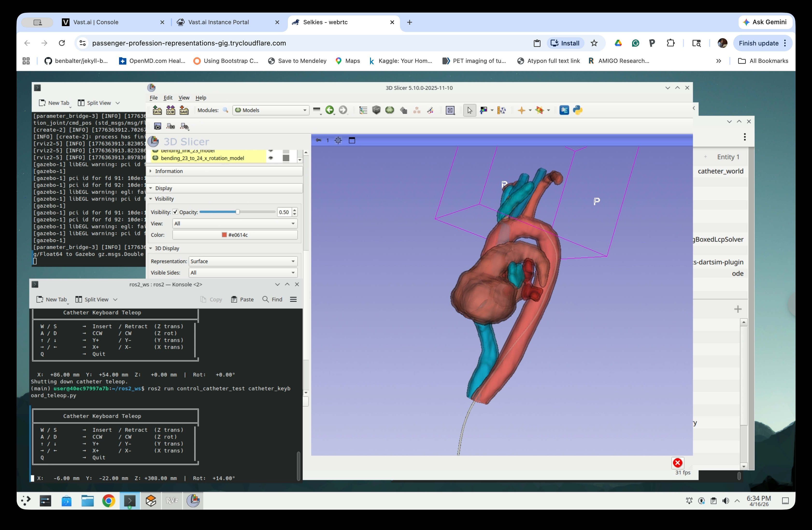Go back to the previous module

[x=330, y=110]
